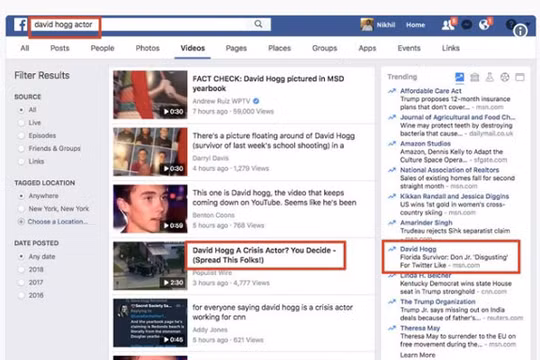Open Nikhil profile name link
The width and height of the screenshot is (540, 360).
coord(386,25)
